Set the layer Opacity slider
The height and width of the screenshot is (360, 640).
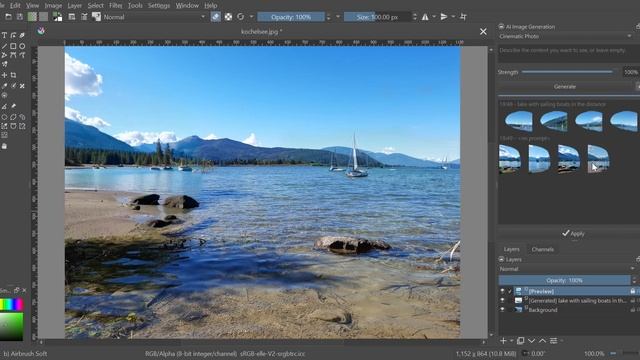tap(564, 280)
